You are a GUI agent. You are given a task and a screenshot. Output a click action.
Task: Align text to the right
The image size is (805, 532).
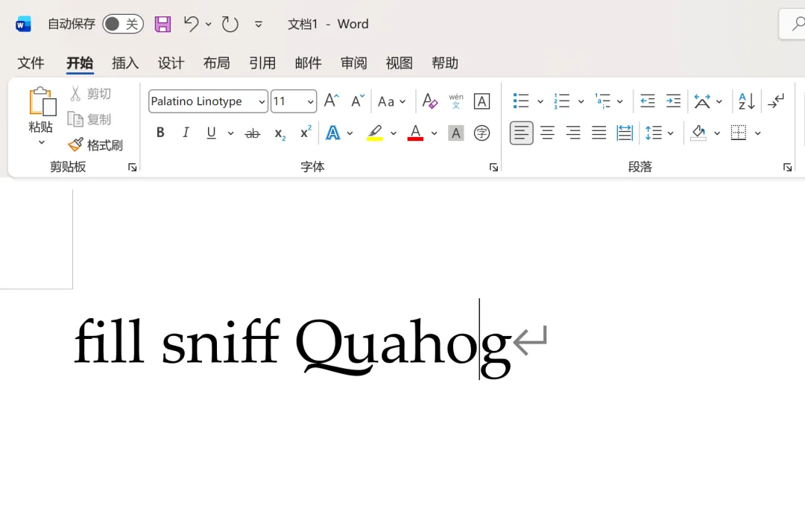[573, 133]
